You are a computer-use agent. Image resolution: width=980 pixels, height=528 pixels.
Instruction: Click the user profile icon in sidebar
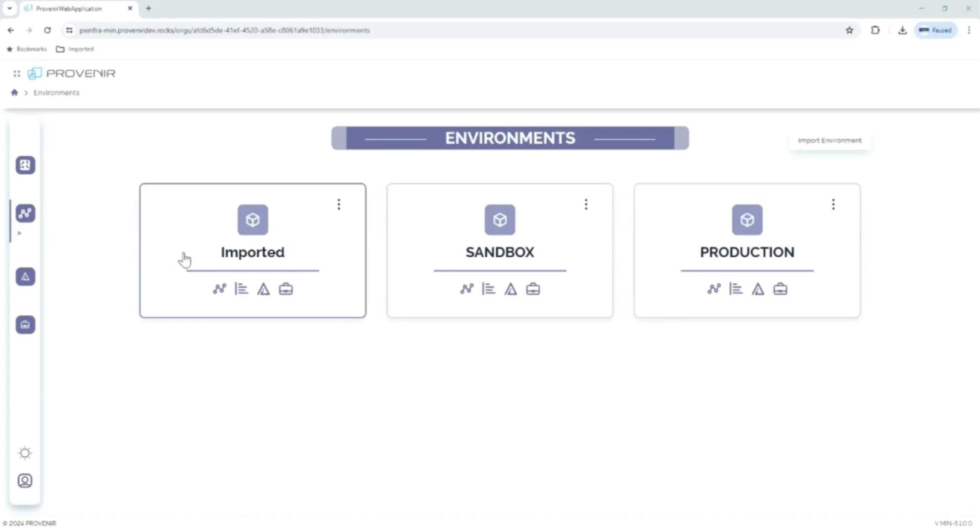click(x=25, y=480)
